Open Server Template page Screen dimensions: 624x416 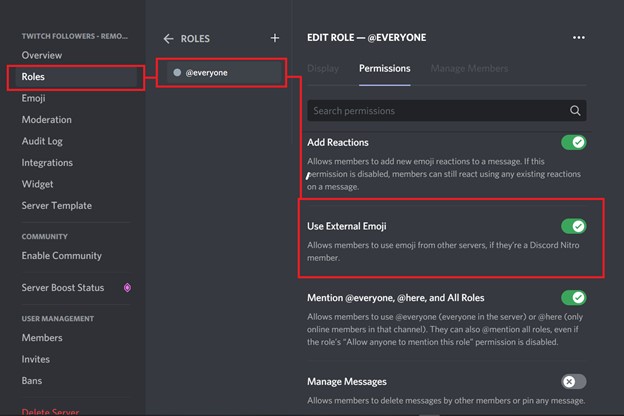click(x=57, y=206)
